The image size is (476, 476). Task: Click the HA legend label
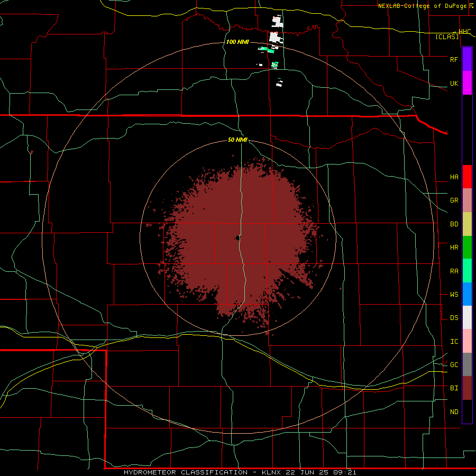(454, 177)
